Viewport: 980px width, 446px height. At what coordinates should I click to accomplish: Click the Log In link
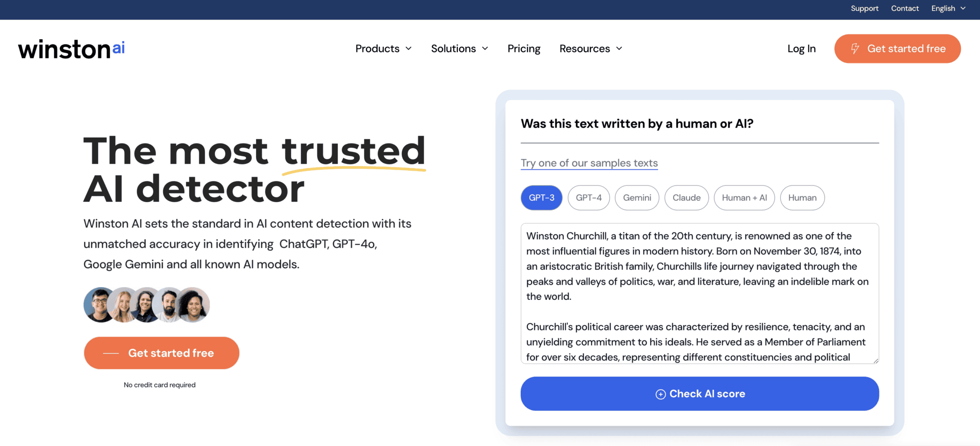802,49
